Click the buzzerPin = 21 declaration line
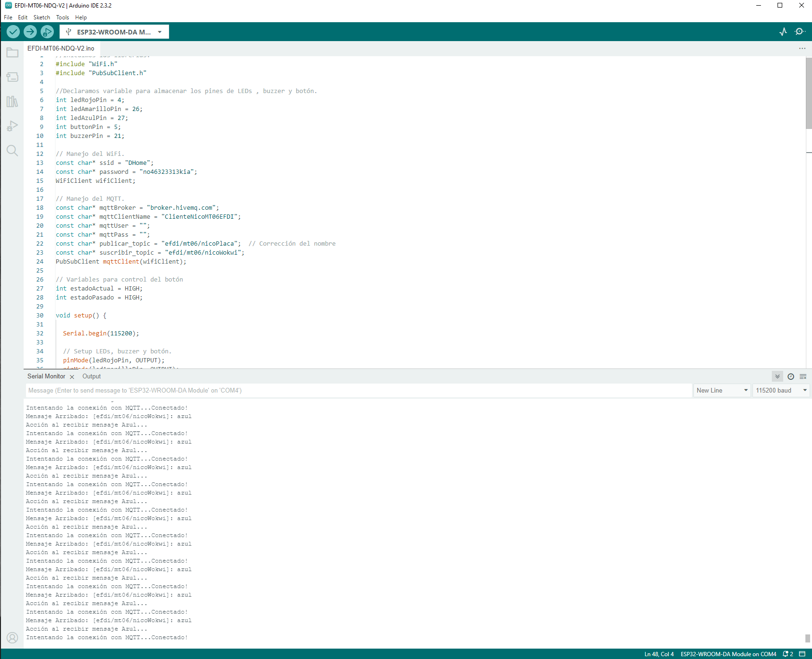The height and width of the screenshot is (659, 812). (90, 136)
